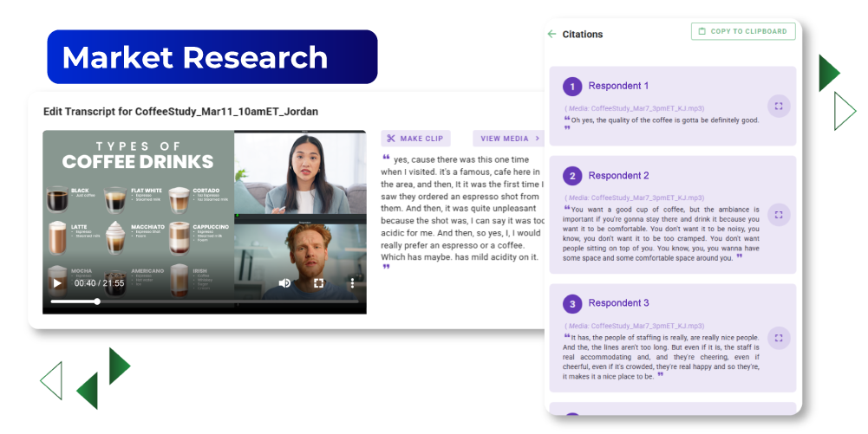Click the respondent man video feed
Image resolution: width=868 pixels, height=434 pixels.
tap(300, 261)
